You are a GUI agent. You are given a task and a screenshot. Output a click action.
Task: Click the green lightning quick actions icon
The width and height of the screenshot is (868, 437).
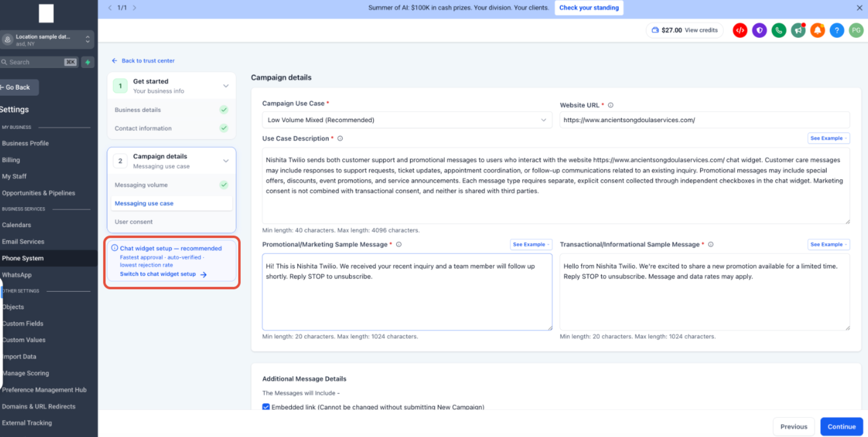88,62
